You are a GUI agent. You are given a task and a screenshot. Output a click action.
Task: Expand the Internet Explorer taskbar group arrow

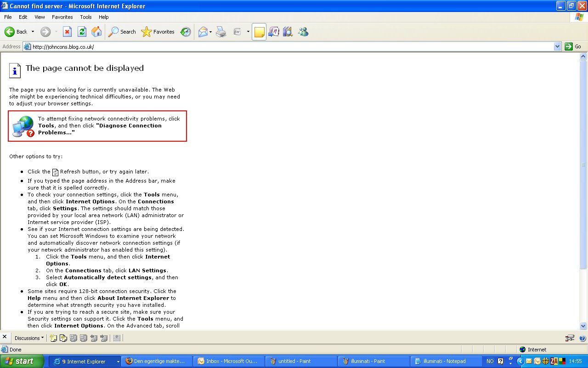[x=118, y=362]
